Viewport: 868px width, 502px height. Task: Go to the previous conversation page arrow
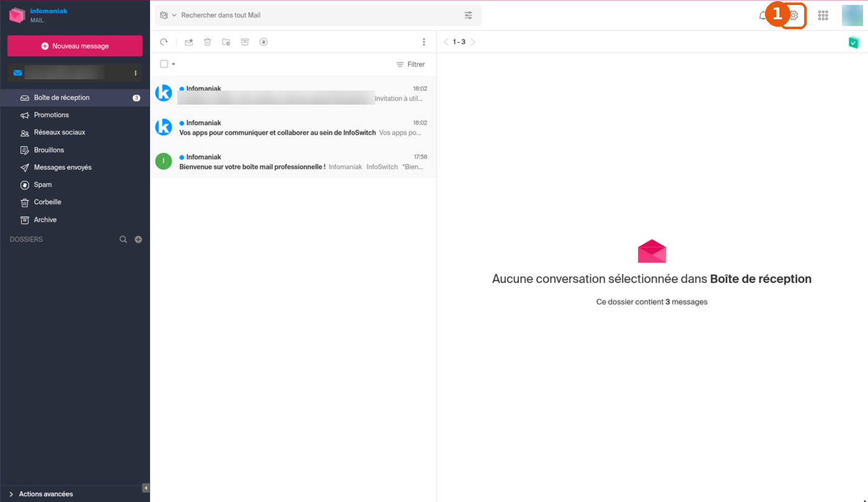click(446, 42)
